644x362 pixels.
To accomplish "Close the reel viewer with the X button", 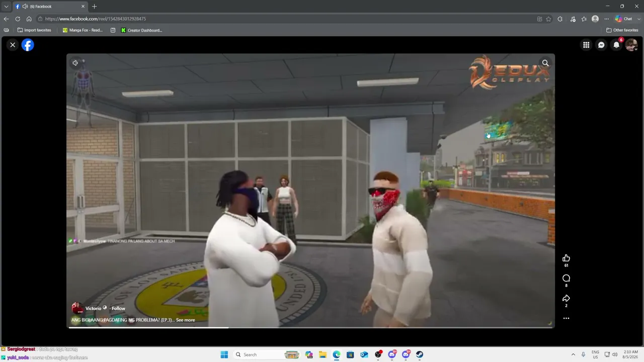I will point(13,45).
